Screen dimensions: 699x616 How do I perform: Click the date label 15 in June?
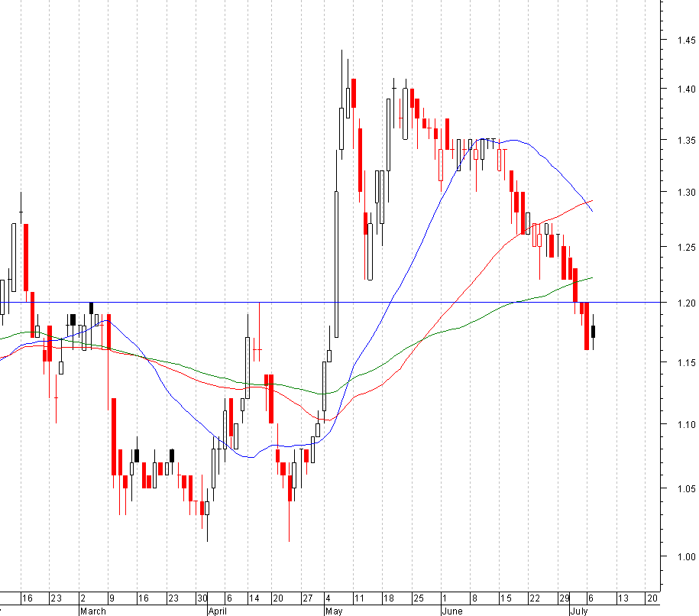pos(506,598)
